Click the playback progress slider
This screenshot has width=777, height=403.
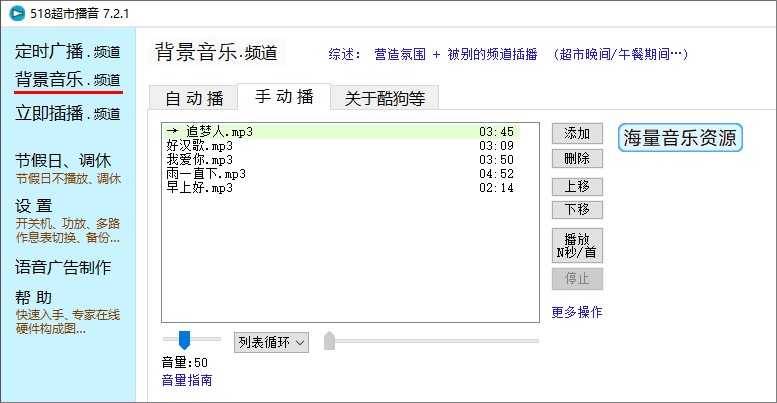coord(430,341)
